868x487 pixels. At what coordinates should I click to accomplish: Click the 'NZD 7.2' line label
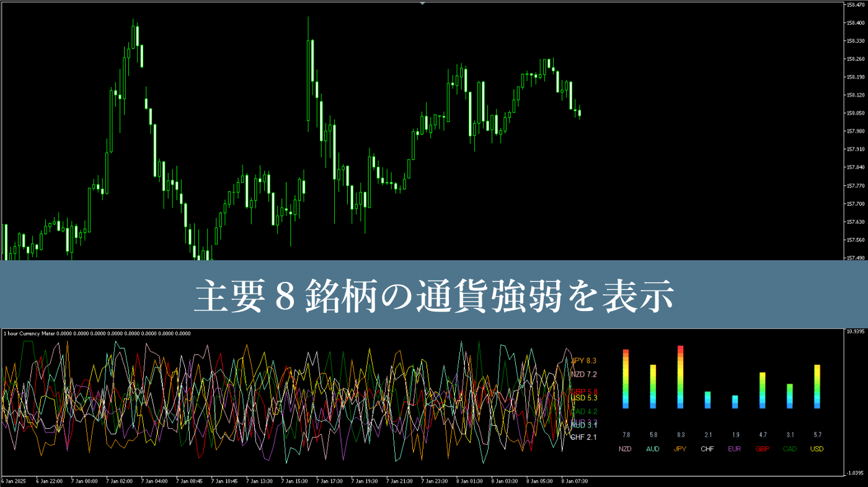tap(583, 374)
